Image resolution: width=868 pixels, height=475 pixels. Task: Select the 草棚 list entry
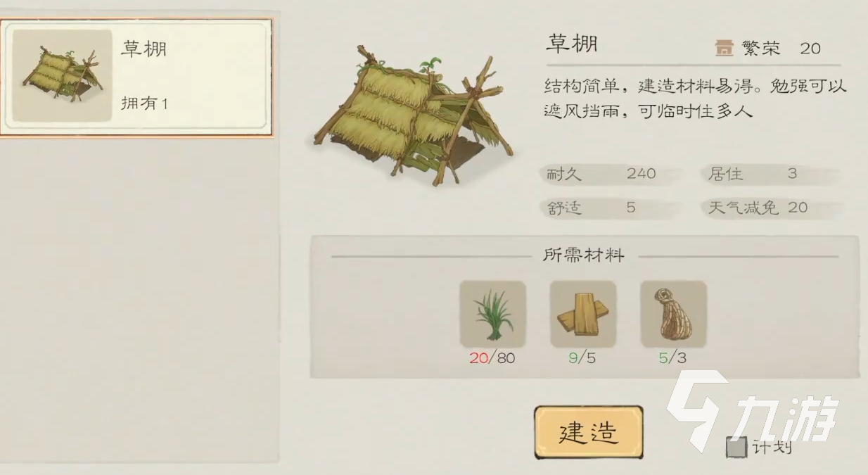(x=136, y=77)
